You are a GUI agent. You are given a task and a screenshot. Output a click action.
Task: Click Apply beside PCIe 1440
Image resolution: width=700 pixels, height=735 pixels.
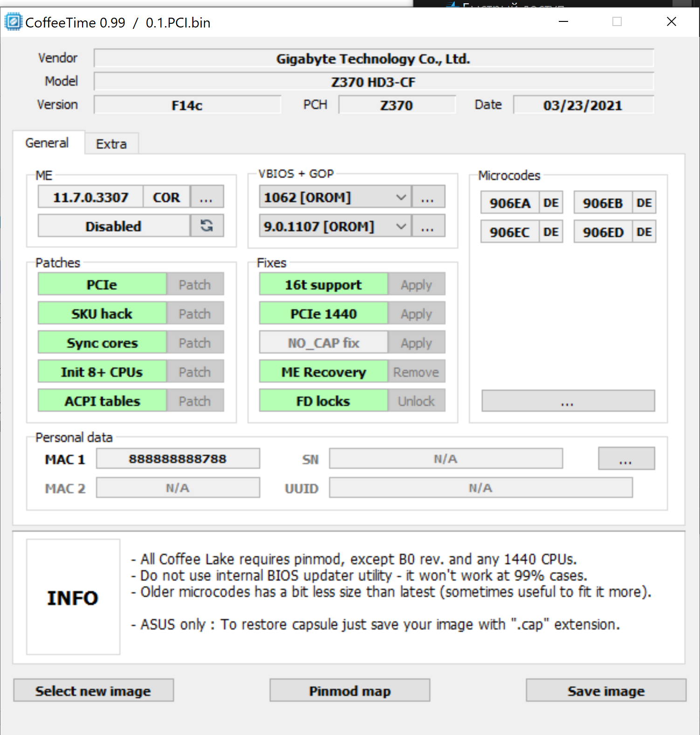pos(417,313)
